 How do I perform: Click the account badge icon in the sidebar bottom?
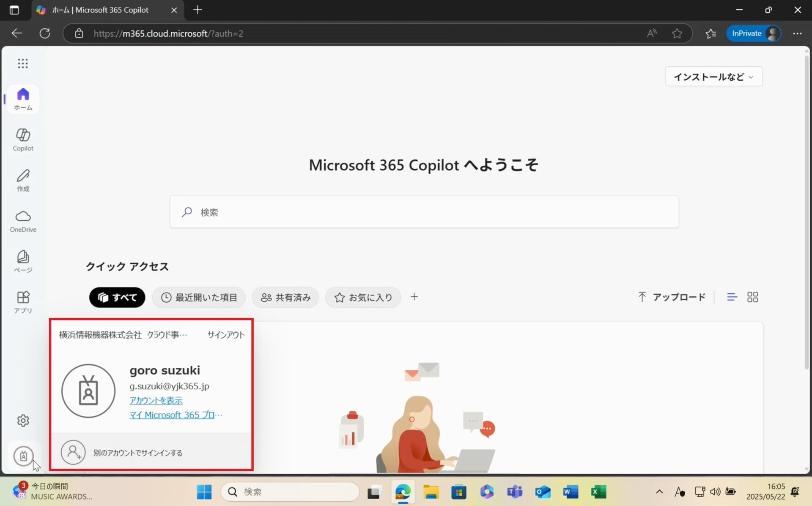click(23, 456)
